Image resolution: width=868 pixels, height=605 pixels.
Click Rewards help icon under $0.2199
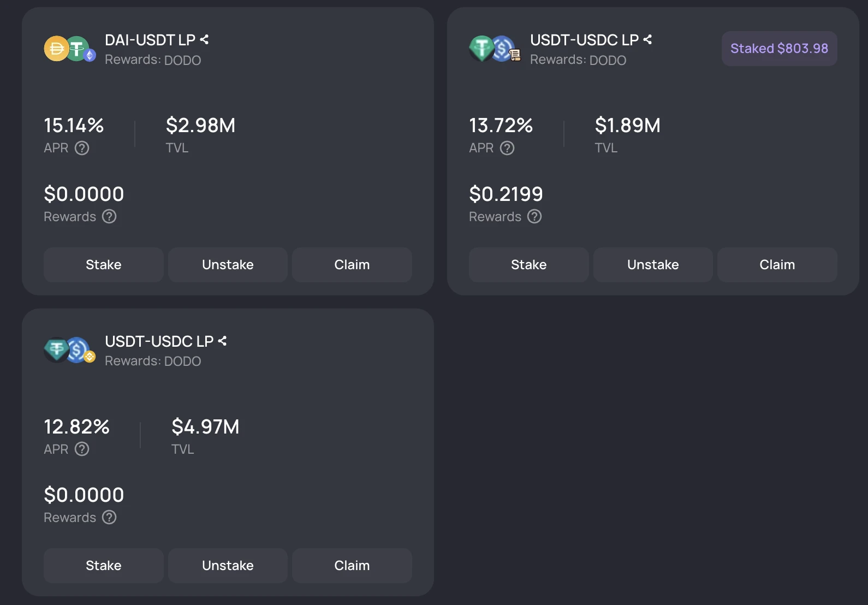(534, 217)
